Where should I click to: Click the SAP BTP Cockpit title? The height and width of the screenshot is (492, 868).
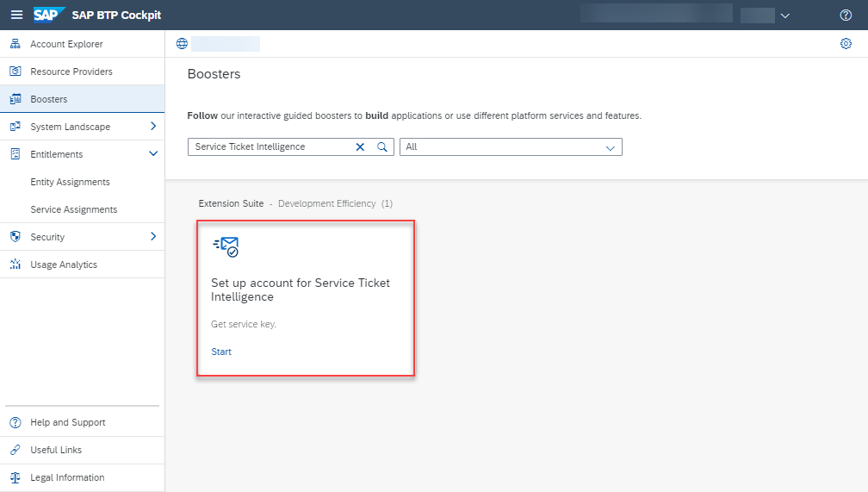coord(116,15)
